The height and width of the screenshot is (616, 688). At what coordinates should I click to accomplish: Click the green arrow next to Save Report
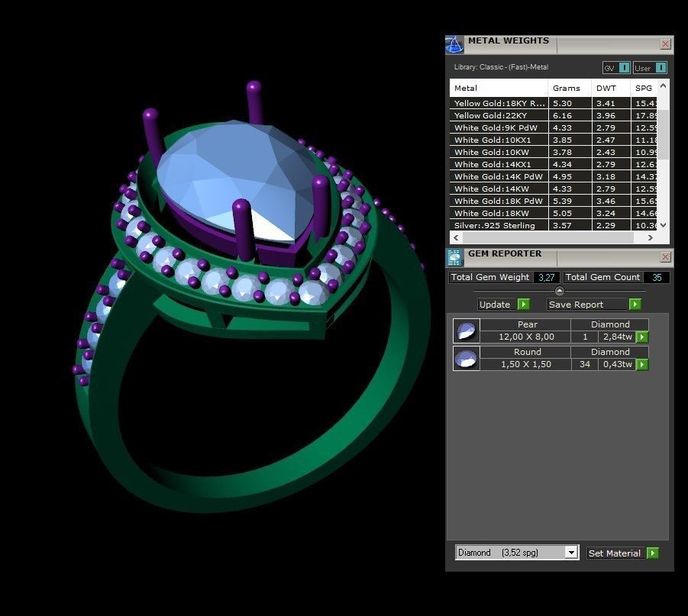635,304
